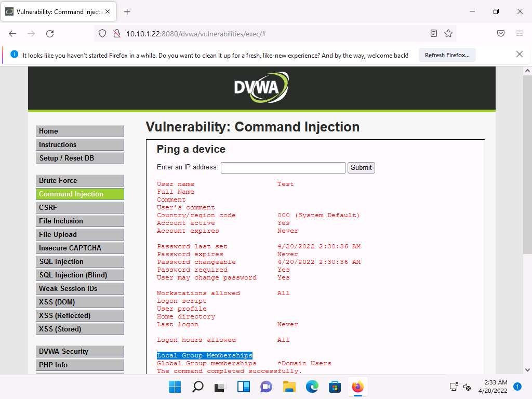Click the browser reload page icon
This screenshot has height=399, width=532.
[x=50, y=33]
